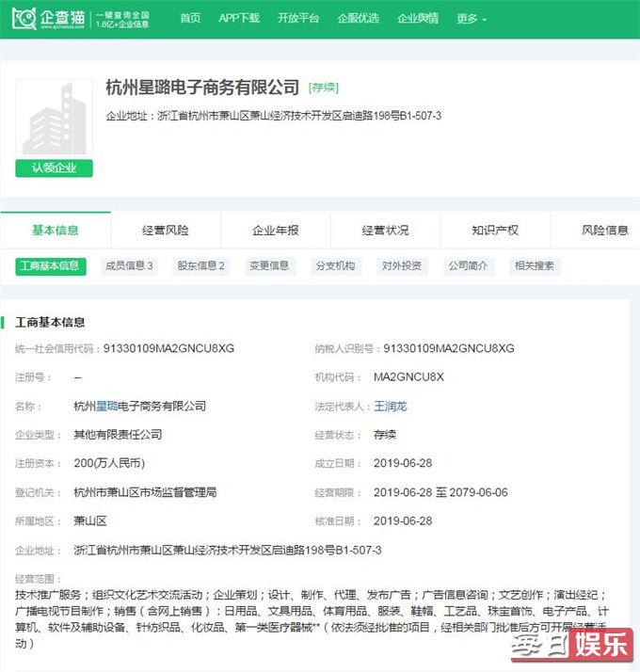Open legal representative 王润龙 link
This screenshot has height=672, width=640.
pos(390,406)
